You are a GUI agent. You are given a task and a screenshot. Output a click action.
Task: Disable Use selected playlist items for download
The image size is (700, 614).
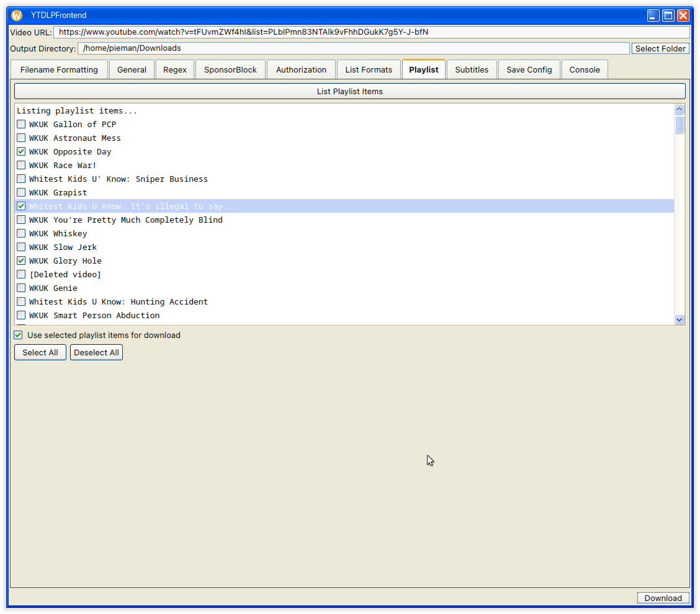18,335
